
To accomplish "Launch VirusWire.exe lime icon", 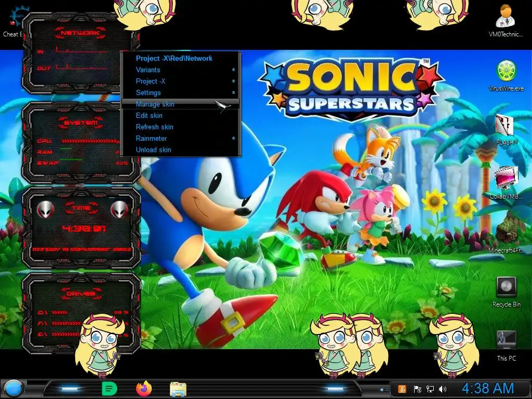I will click(x=506, y=75).
